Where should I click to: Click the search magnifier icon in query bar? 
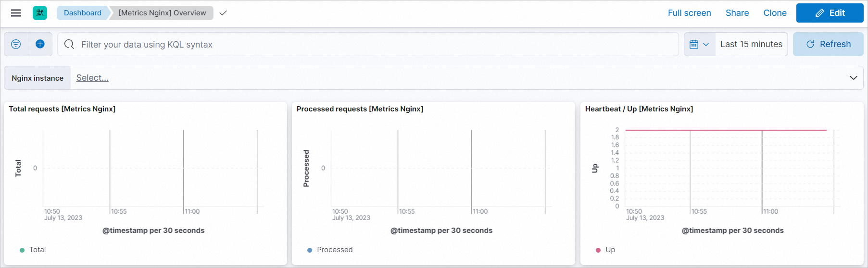(69, 44)
